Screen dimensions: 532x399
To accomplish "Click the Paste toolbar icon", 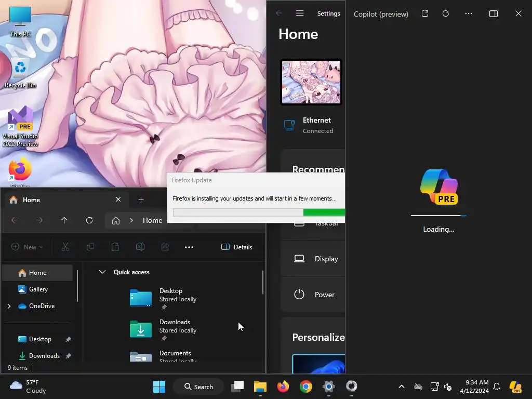I will (115, 247).
